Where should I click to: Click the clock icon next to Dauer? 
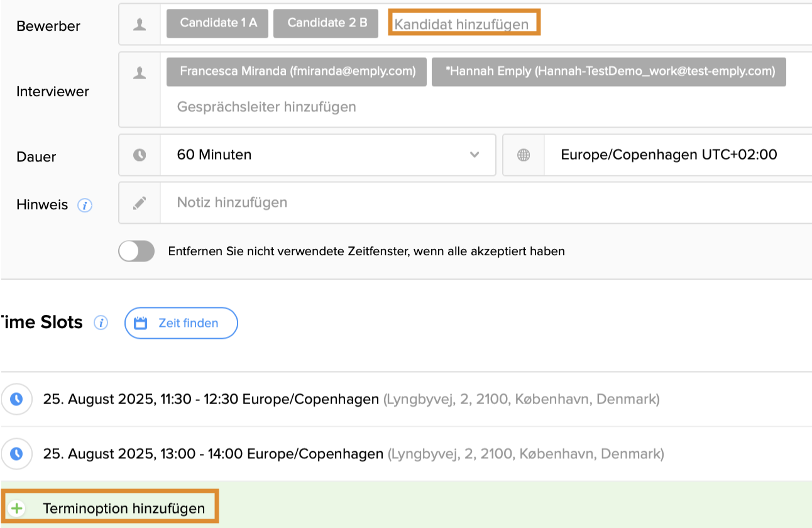click(x=140, y=155)
